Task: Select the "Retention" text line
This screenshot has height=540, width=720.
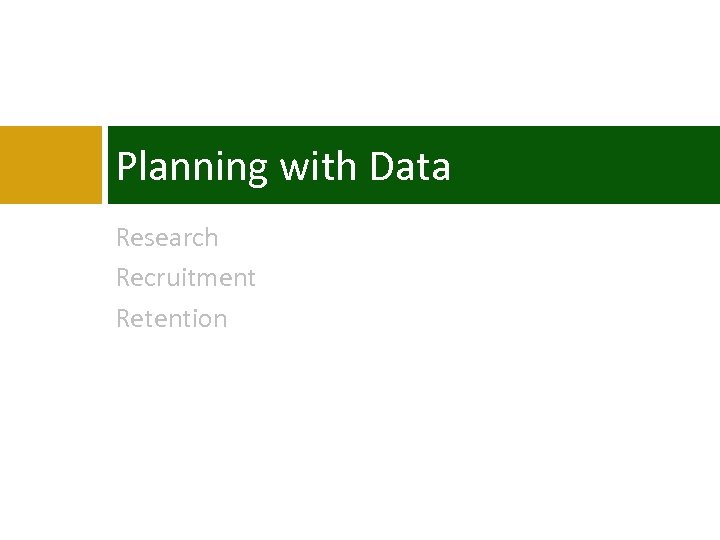Action: point(172,319)
